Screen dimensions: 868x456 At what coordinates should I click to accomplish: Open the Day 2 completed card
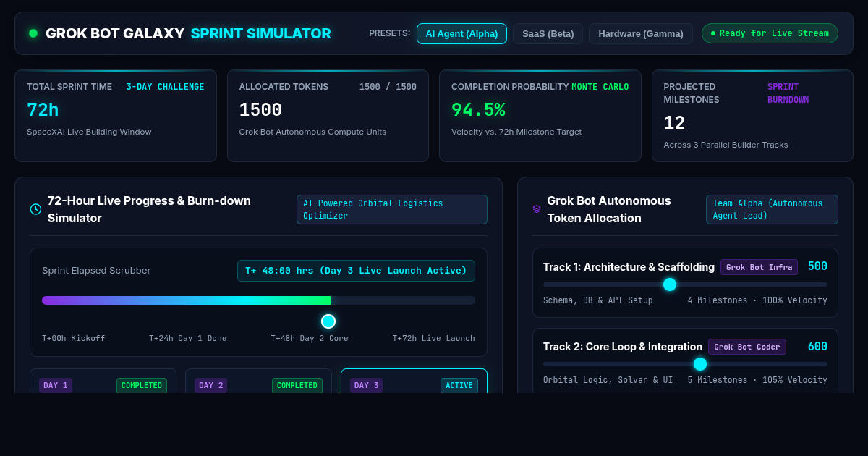[258, 381]
